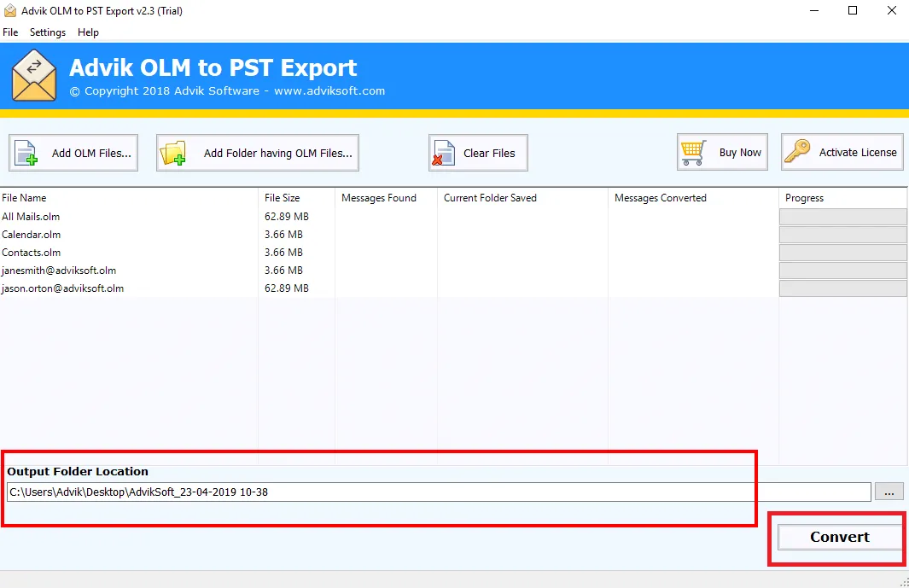Maximize the Advik OLM to PST Export window
This screenshot has height=588, width=909.
(852, 10)
